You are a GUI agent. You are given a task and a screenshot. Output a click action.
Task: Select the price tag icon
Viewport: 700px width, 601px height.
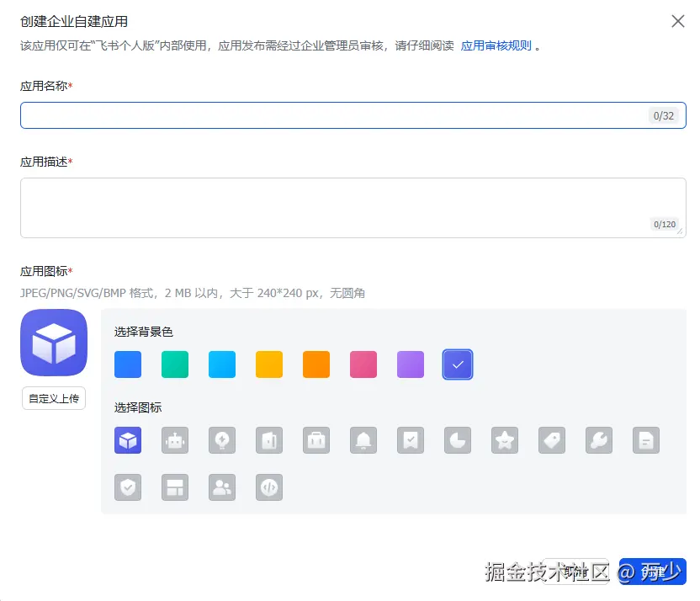(552, 440)
